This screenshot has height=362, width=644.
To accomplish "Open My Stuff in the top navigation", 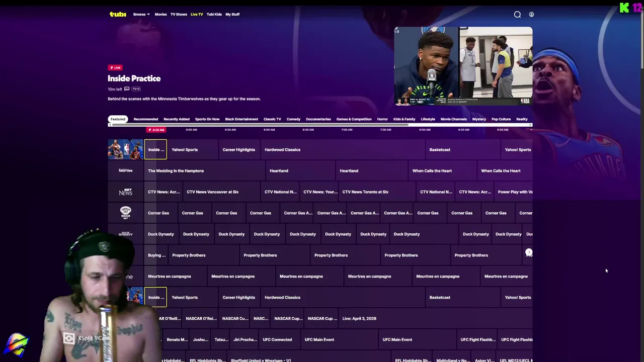I will coord(232,14).
